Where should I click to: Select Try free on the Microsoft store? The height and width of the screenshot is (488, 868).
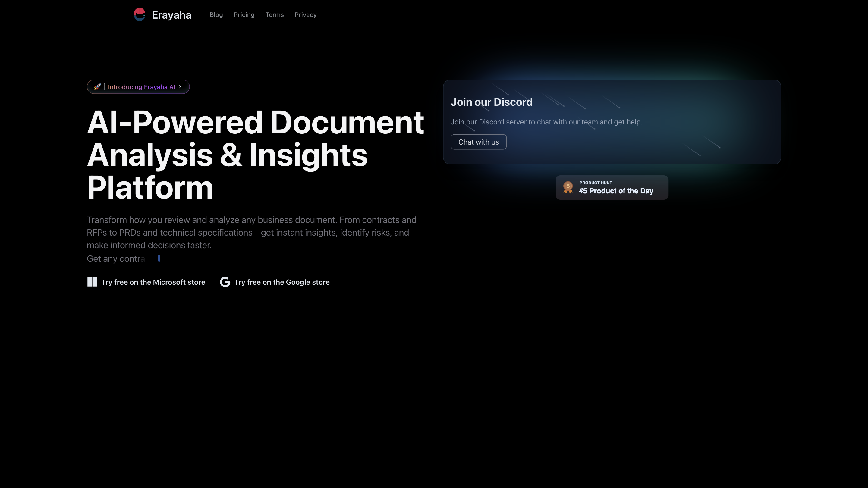(x=153, y=282)
